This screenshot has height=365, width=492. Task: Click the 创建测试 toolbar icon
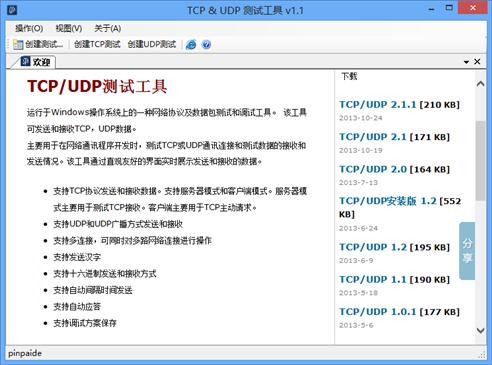pyautogui.click(x=18, y=44)
